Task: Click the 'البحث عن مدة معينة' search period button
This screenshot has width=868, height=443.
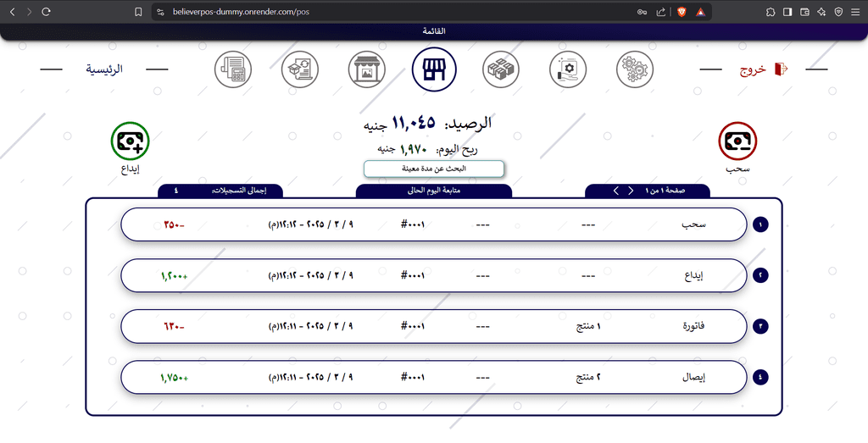Action: click(434, 169)
